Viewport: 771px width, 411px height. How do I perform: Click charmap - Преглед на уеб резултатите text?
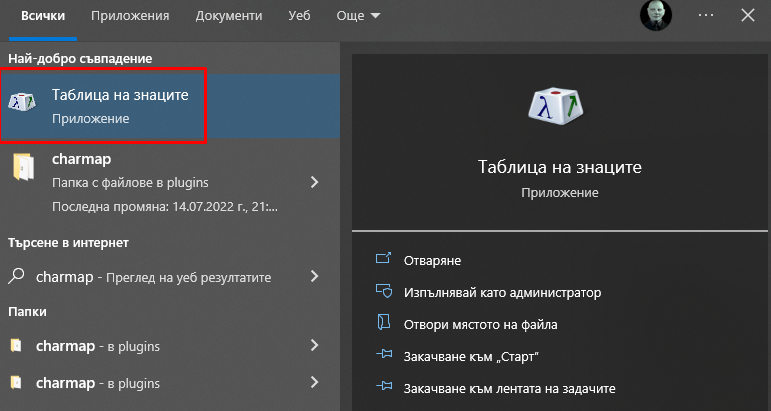tap(153, 277)
